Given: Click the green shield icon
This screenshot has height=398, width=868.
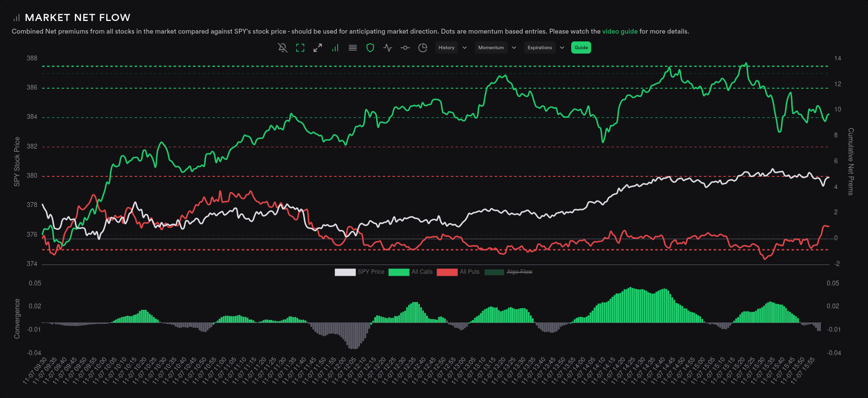Looking at the screenshot, I should point(370,48).
